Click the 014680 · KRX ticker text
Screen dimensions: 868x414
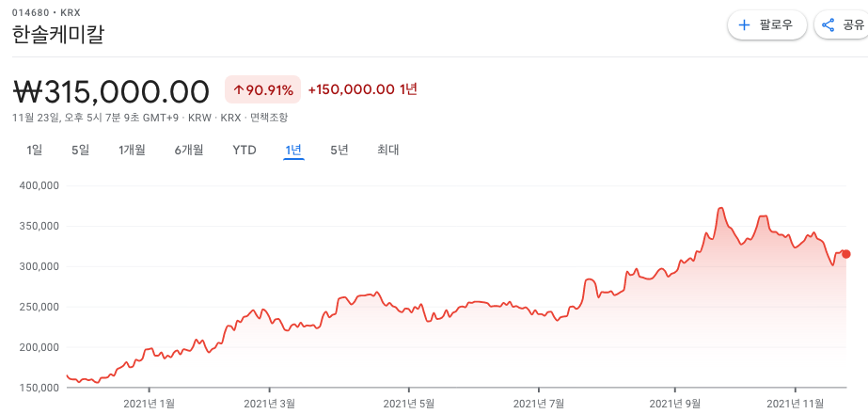46,13
